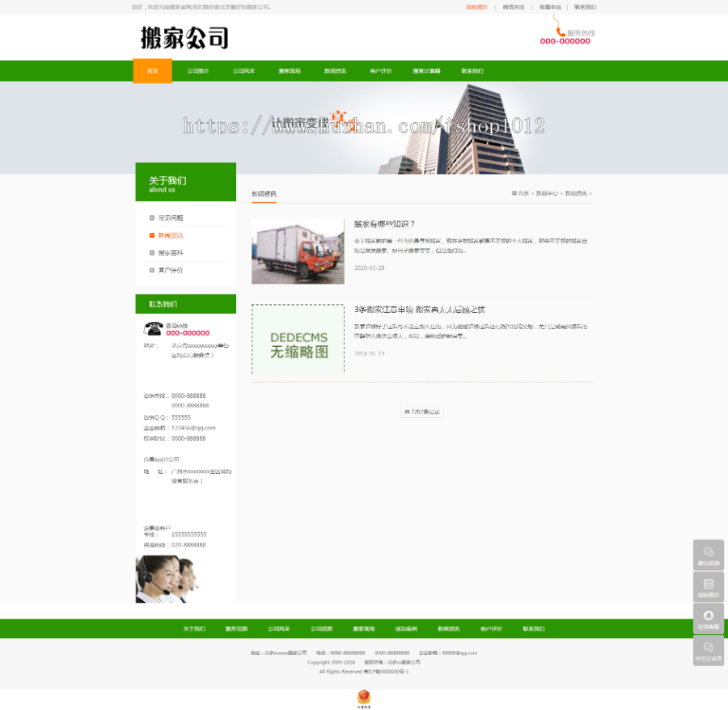Open the 自助报价 self-quote calculator floating icon
Viewport: 728px width, 710px height.
(x=708, y=585)
